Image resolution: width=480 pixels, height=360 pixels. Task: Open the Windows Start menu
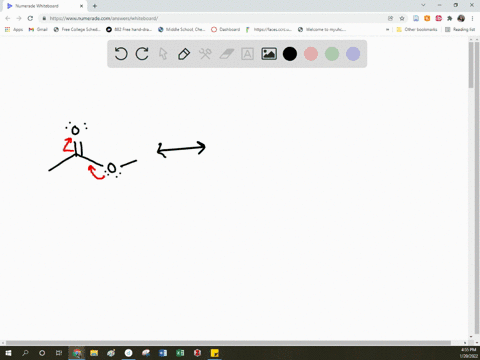8,353
